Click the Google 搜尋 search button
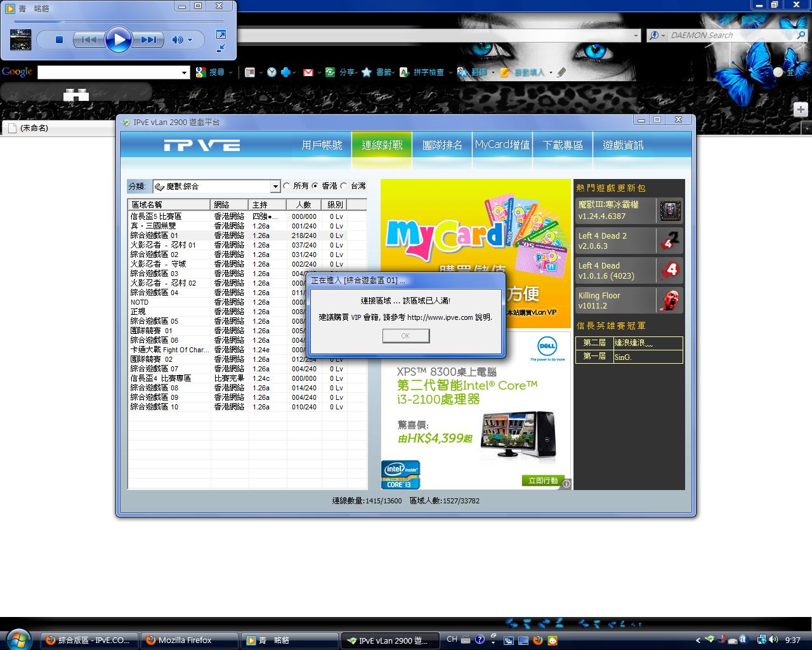This screenshot has height=650, width=812. (x=211, y=72)
